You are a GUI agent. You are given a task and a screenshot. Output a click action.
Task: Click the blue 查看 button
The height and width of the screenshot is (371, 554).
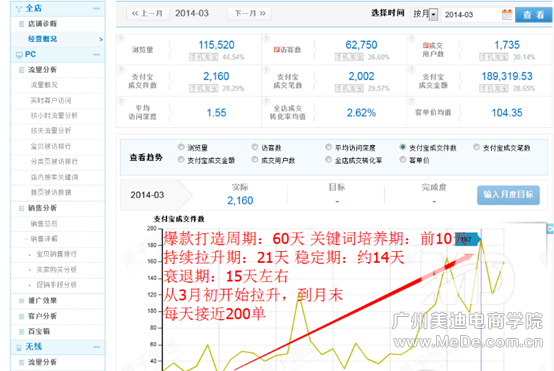tap(534, 15)
